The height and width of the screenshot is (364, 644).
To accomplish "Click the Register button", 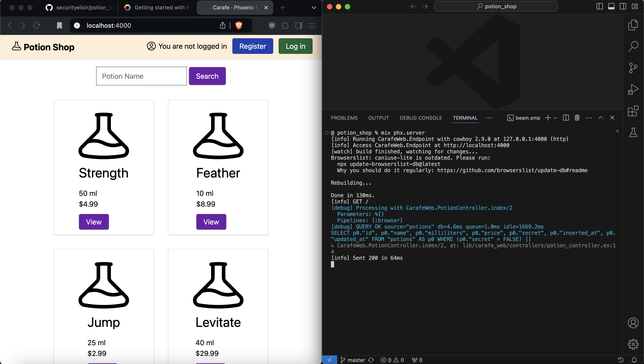I will coord(252,46).
